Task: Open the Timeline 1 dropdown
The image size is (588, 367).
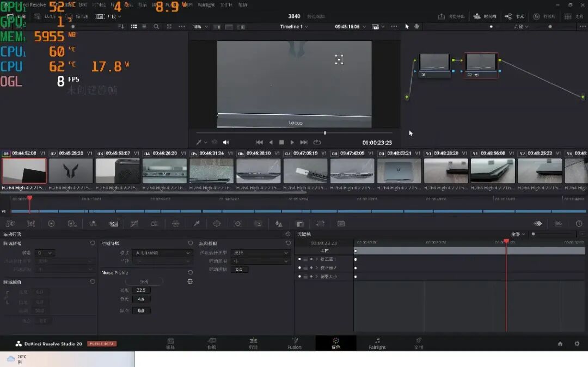Action: [294, 27]
